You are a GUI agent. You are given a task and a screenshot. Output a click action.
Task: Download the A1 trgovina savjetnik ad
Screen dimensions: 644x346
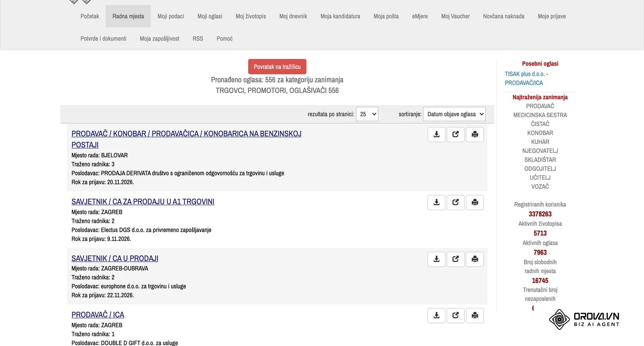[x=436, y=202]
